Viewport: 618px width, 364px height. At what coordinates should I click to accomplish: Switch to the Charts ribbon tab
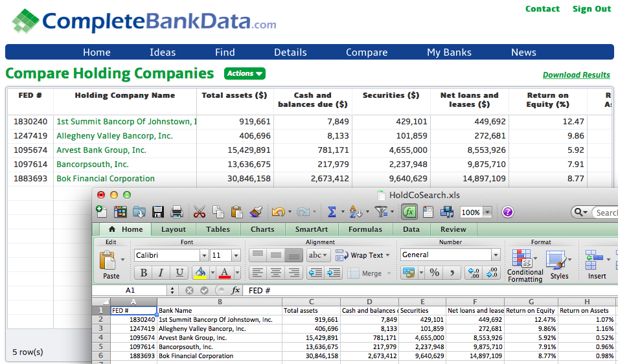point(262,229)
